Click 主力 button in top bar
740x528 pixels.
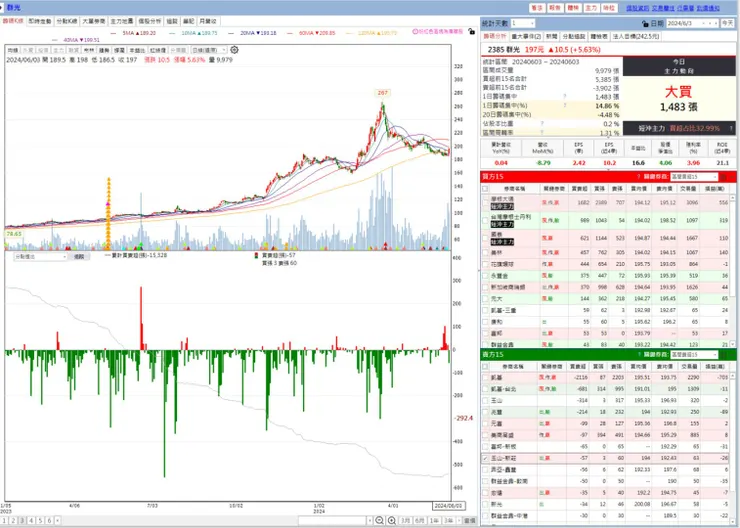click(x=591, y=8)
